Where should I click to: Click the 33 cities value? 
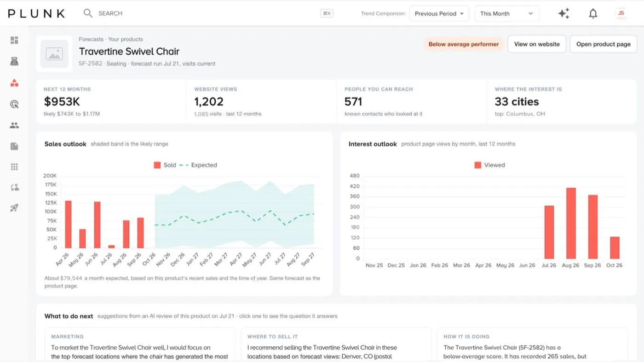(517, 102)
